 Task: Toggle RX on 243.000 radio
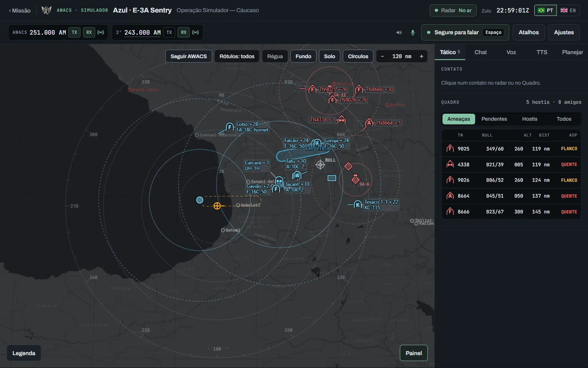pyautogui.click(x=184, y=32)
